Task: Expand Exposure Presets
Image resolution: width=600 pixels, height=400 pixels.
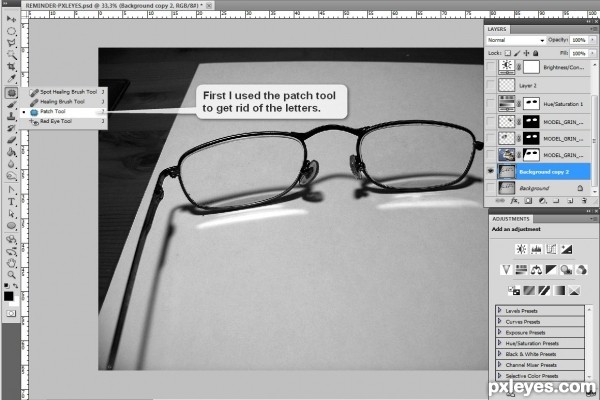Action: point(499,332)
